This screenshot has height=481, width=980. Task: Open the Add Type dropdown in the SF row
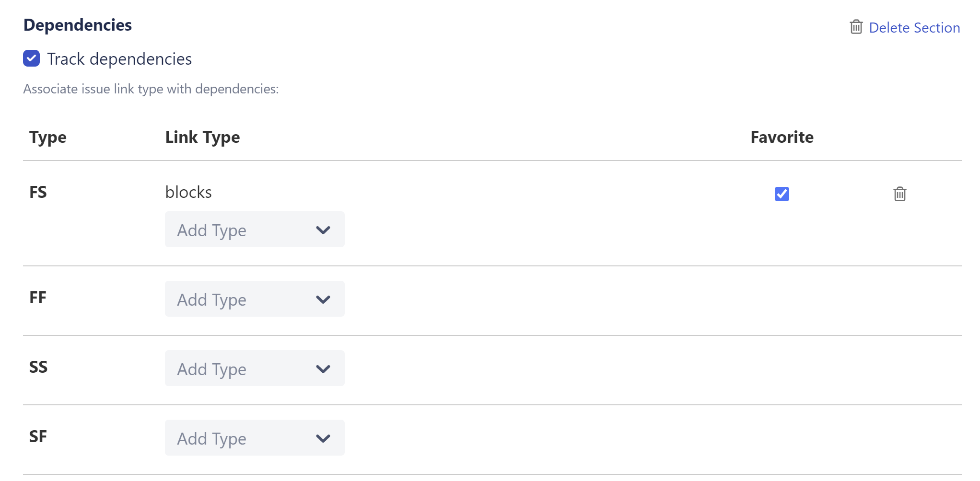[254, 438]
